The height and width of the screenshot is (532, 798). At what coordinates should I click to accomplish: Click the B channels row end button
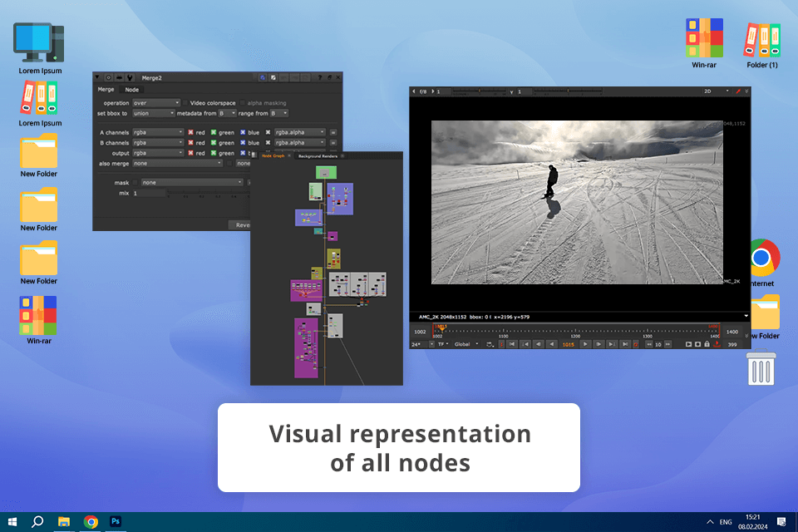[332, 142]
